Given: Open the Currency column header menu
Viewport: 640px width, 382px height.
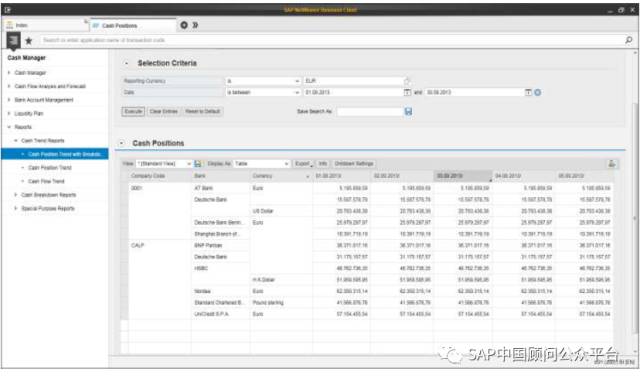Looking at the screenshot, I should [307, 176].
